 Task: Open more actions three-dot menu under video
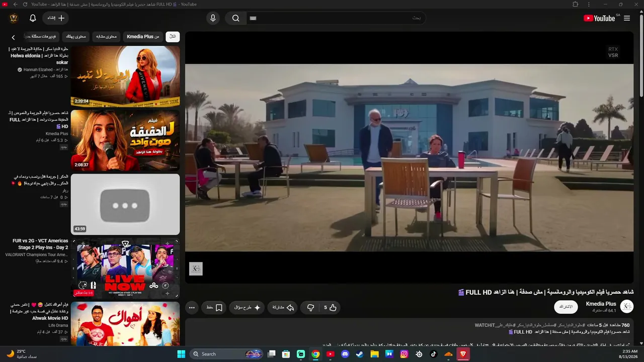click(x=192, y=308)
